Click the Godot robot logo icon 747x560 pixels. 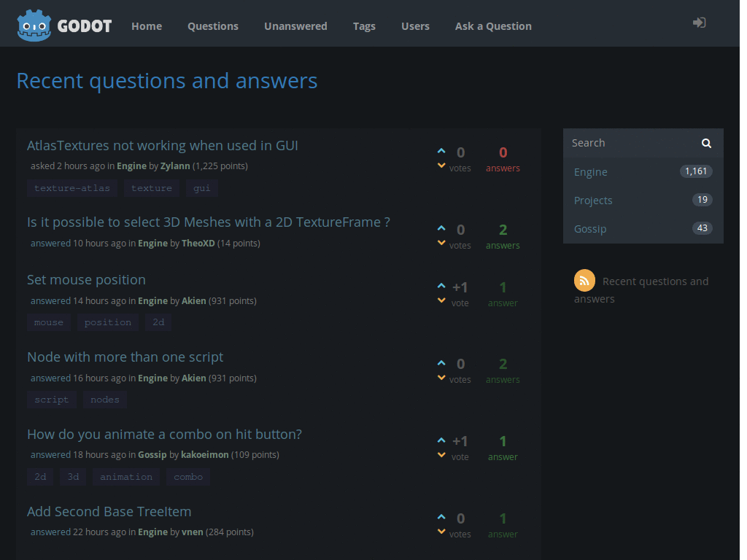point(34,26)
